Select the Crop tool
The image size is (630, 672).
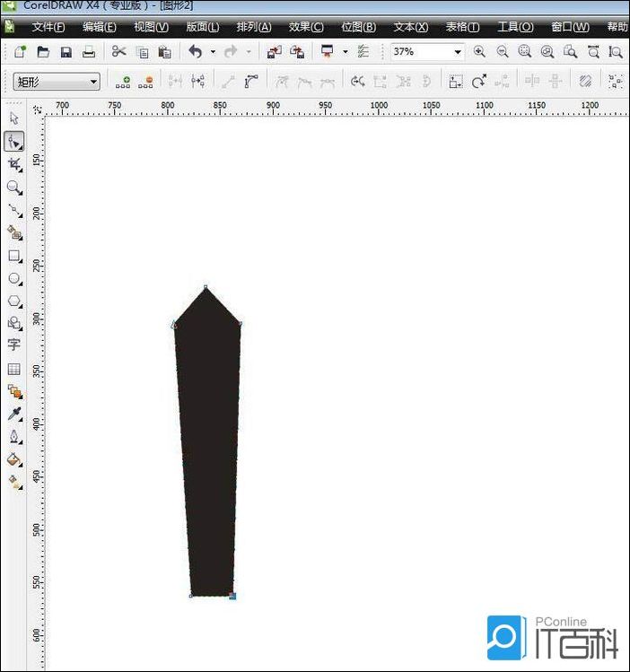tap(14, 164)
